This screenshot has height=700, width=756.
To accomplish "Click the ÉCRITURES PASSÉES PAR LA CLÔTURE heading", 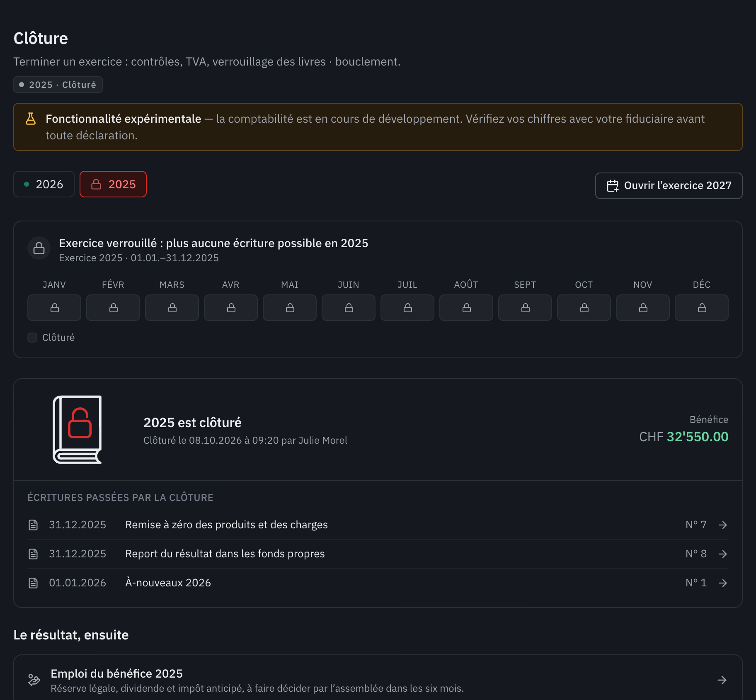I will pos(121,498).
